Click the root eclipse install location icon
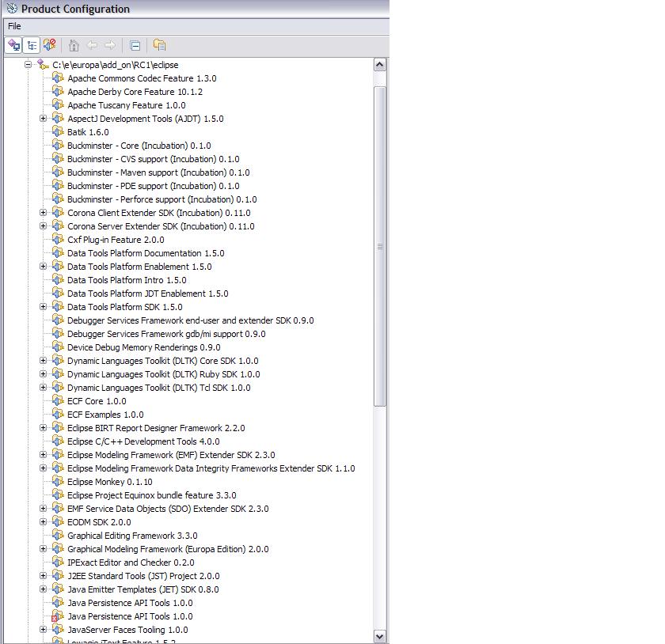Image resolution: width=665 pixels, height=644 pixels. click(x=44, y=64)
